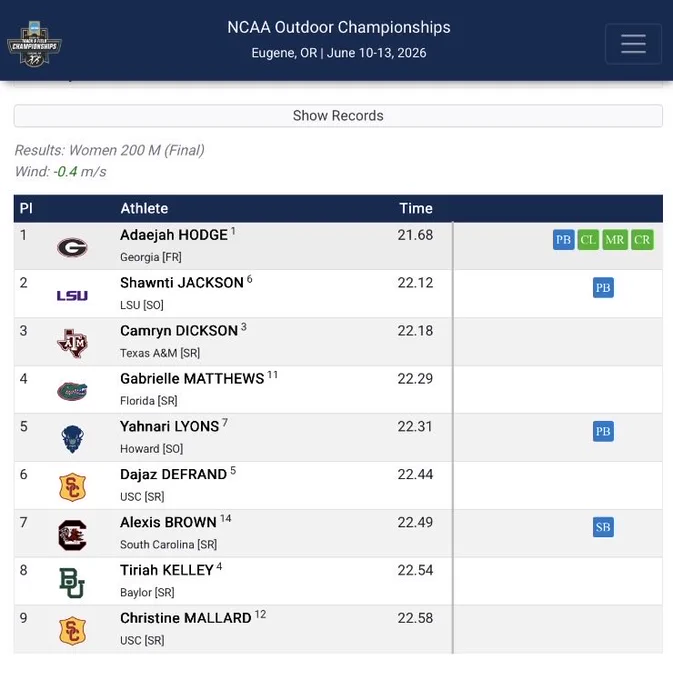Click the South Carolina Gamecocks logo
The width and height of the screenshot is (673, 680).
(72, 535)
